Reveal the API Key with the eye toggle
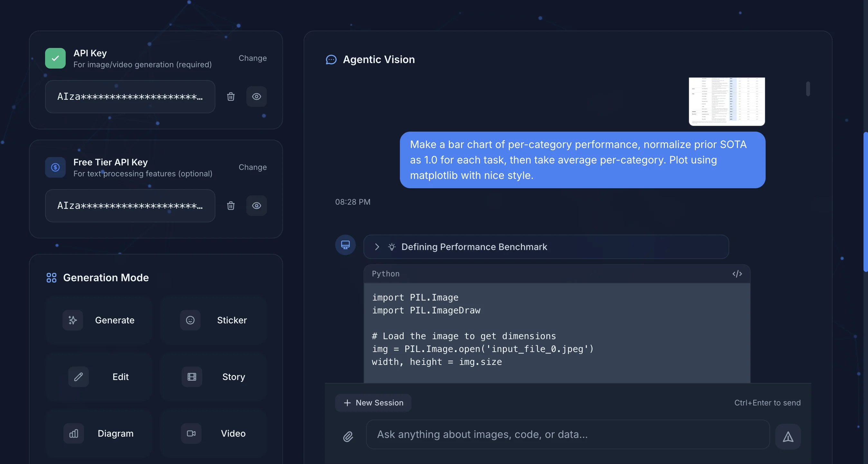Viewport: 868px width, 464px height. [x=256, y=97]
